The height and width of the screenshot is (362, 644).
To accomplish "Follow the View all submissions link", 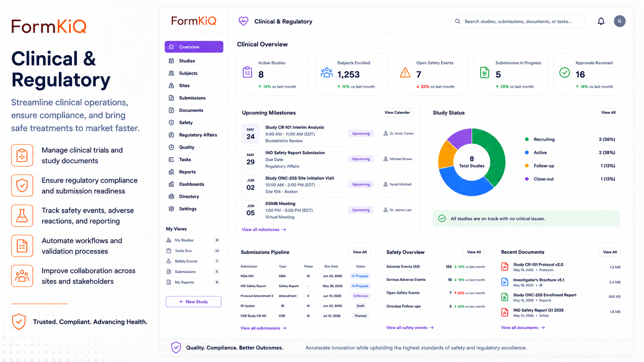I will point(263,328).
